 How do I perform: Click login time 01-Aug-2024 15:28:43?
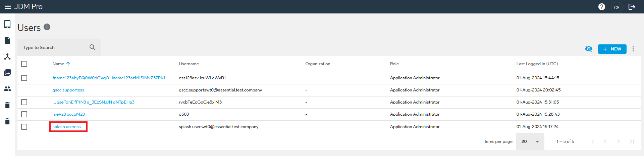pyautogui.click(x=538, y=114)
